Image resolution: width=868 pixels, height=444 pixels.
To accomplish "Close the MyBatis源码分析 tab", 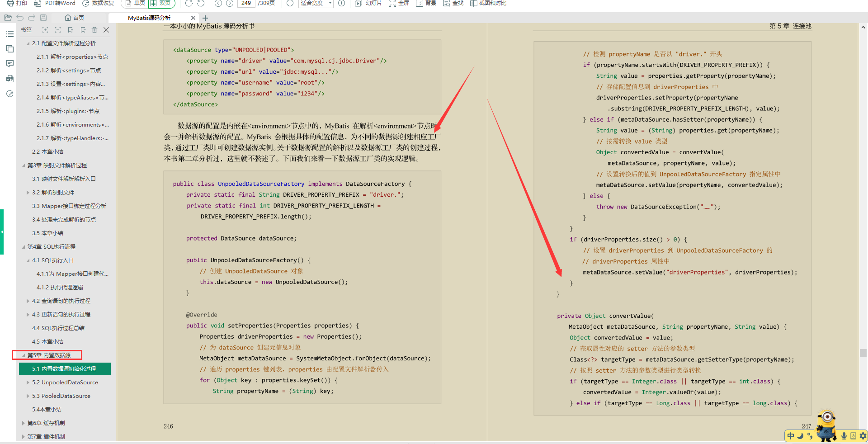I will [x=193, y=18].
